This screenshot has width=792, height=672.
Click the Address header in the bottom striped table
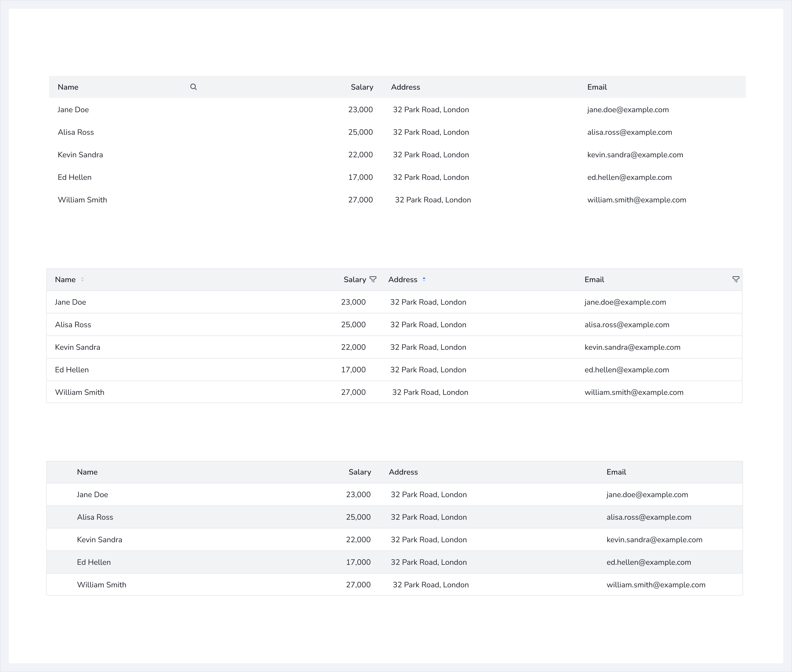[x=403, y=472]
